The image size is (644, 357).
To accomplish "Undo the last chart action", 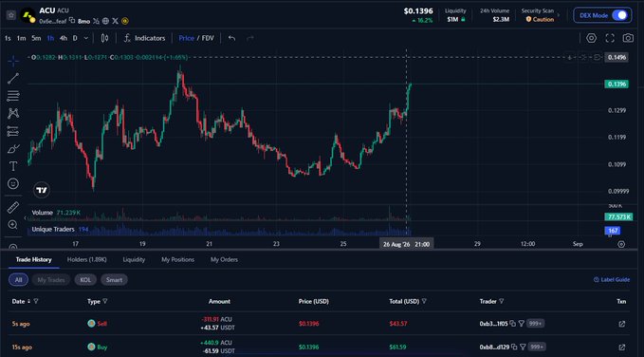I will tap(231, 38).
